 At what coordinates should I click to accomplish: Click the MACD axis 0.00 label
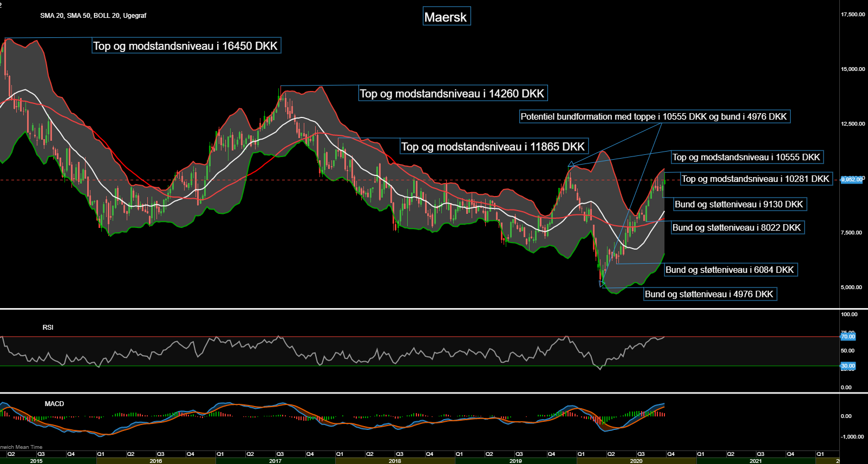846,416
